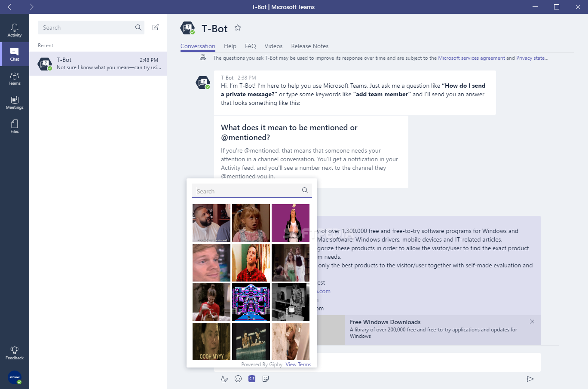Pick the two people at balcony GIF

[251, 342]
